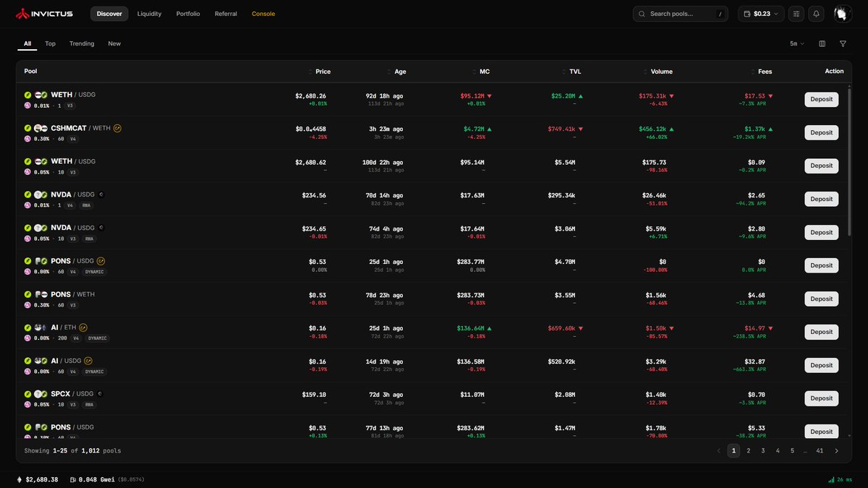Go to page 3 of pools
This screenshot has height=488, width=868.
pos(763,450)
